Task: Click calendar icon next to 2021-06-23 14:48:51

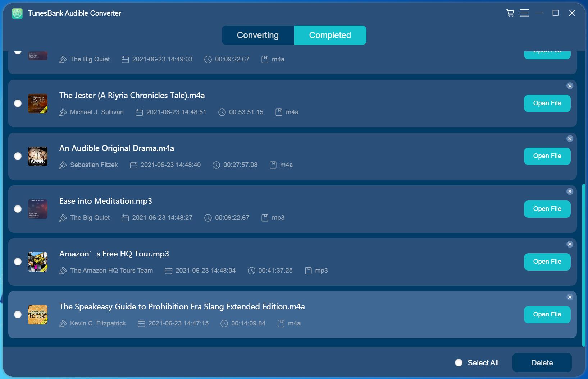Action: coord(139,112)
